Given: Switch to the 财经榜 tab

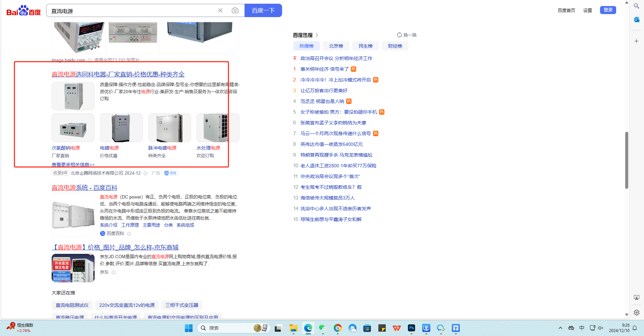Looking at the screenshot, I should pyautogui.click(x=395, y=46).
